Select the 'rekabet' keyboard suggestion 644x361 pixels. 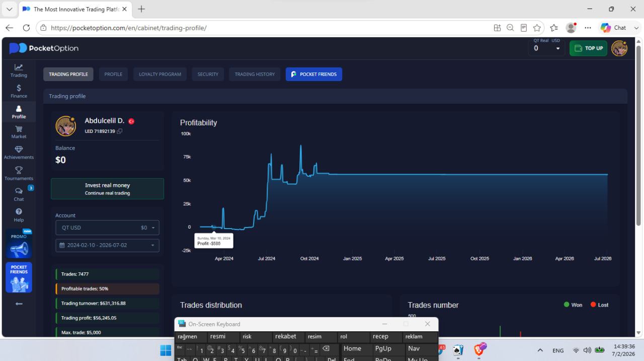pyautogui.click(x=288, y=336)
